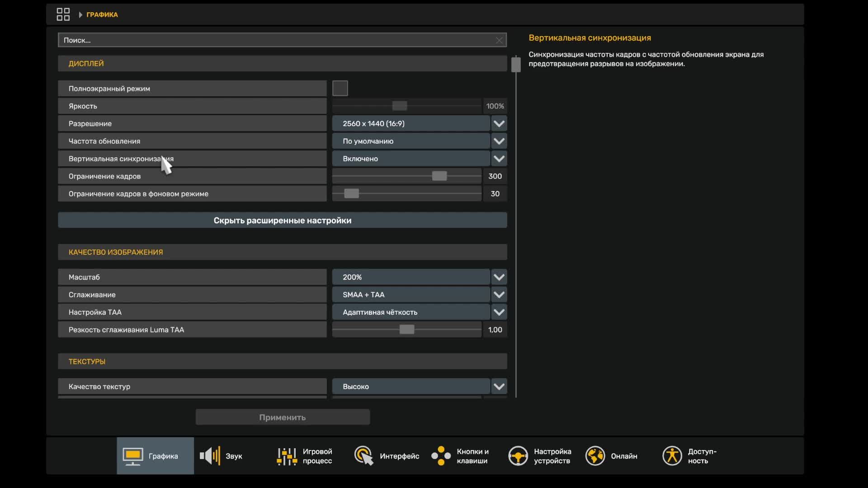Click the ТЕКСТУРЫ section header
Viewport: 868px width, 488px height.
[x=283, y=361]
